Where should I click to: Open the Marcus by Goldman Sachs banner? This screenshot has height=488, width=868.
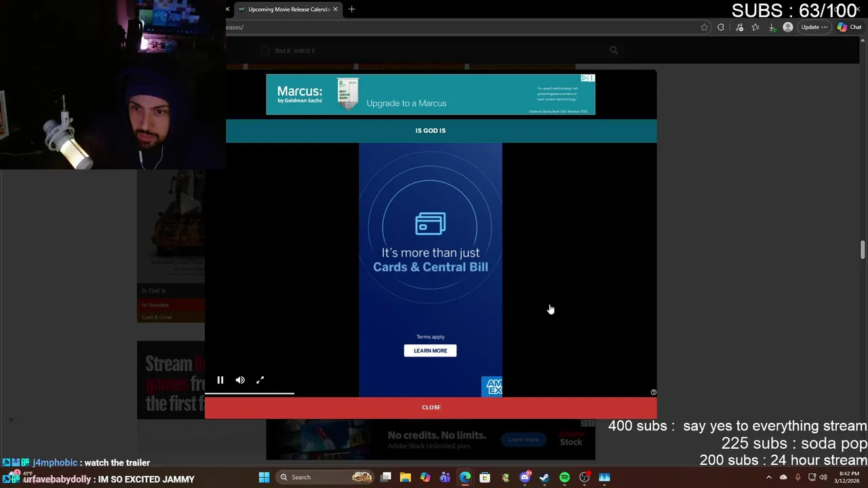coord(431,94)
